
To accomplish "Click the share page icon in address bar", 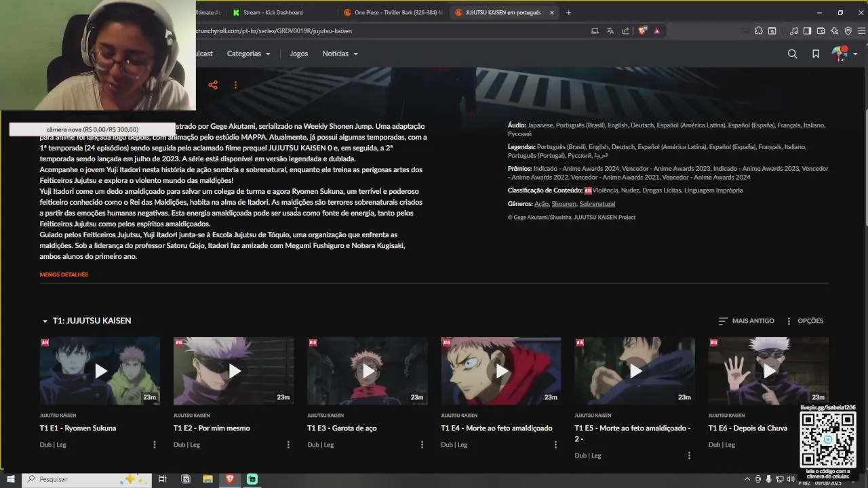I will 625,30.
